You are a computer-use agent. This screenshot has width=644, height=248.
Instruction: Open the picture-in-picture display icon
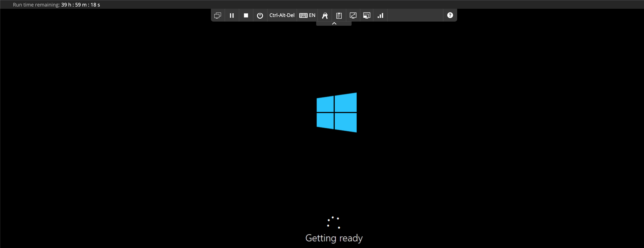point(367,15)
